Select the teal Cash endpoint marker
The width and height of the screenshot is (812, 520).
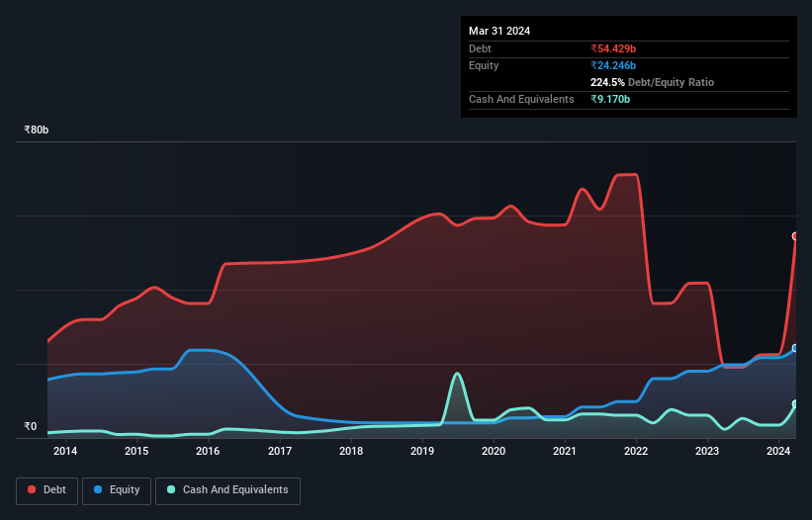coord(795,404)
